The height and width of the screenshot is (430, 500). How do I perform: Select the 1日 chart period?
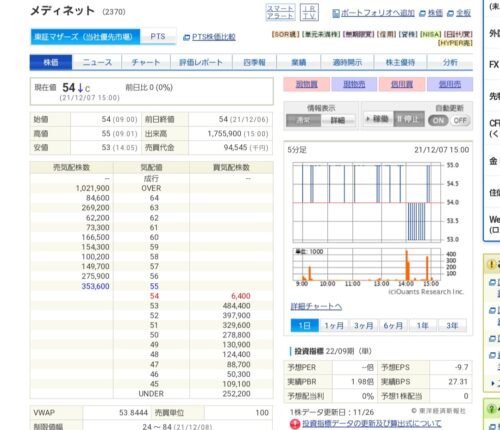coord(304,326)
